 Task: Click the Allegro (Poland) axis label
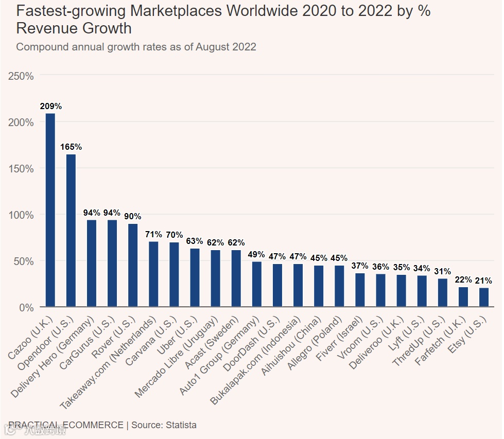[x=315, y=343]
